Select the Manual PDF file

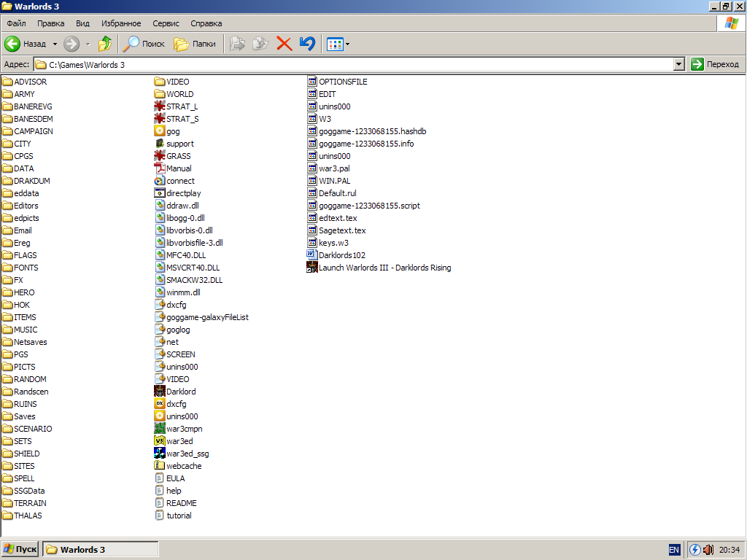pos(173,168)
